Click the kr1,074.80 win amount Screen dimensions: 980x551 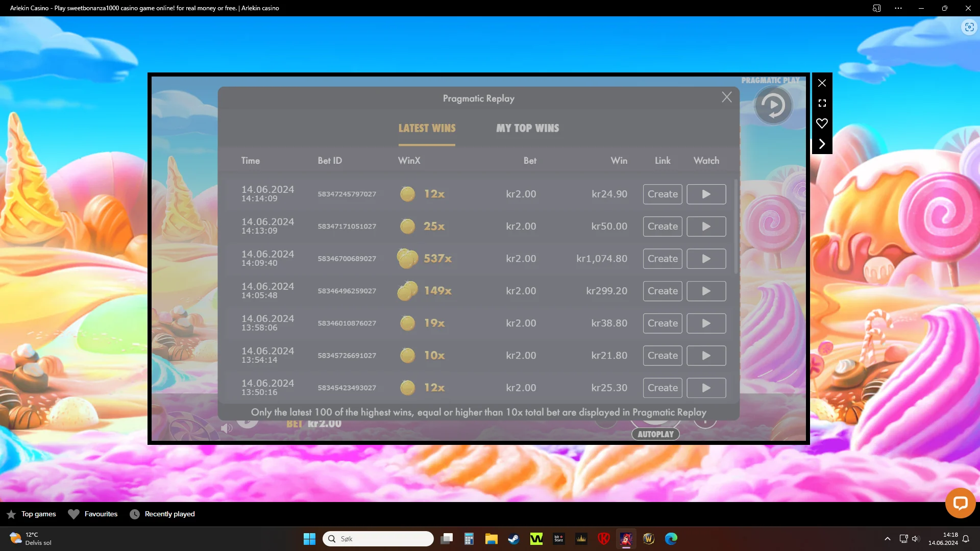pyautogui.click(x=602, y=259)
